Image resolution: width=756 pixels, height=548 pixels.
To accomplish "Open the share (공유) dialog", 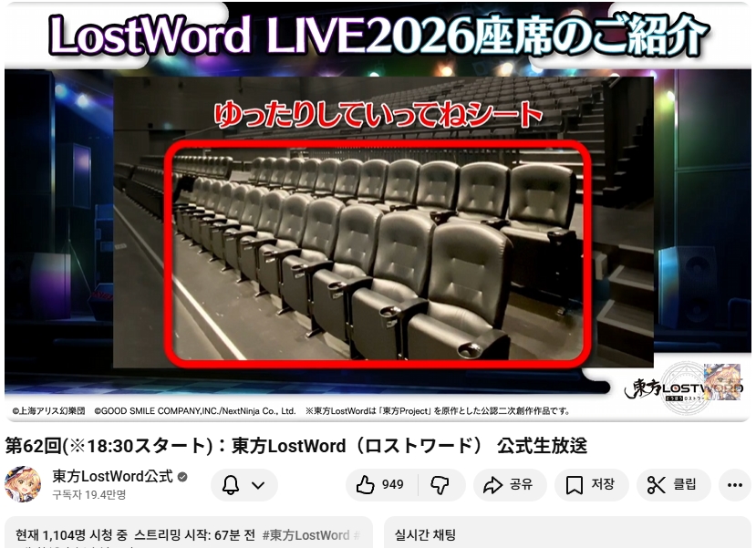I will pyautogui.click(x=510, y=485).
